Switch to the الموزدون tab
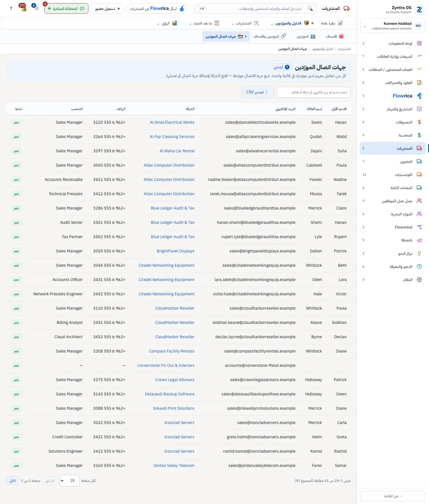 [x=306, y=36]
